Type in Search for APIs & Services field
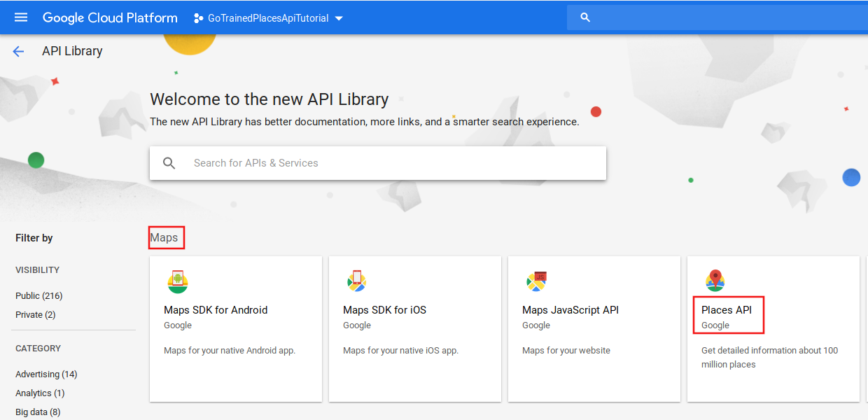This screenshot has width=868, height=420. pyautogui.click(x=392, y=163)
